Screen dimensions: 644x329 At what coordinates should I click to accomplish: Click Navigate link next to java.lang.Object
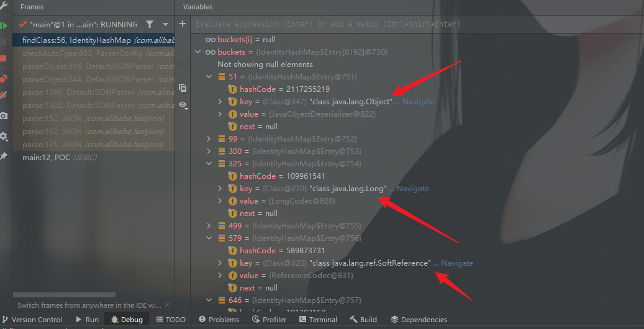pyautogui.click(x=418, y=101)
